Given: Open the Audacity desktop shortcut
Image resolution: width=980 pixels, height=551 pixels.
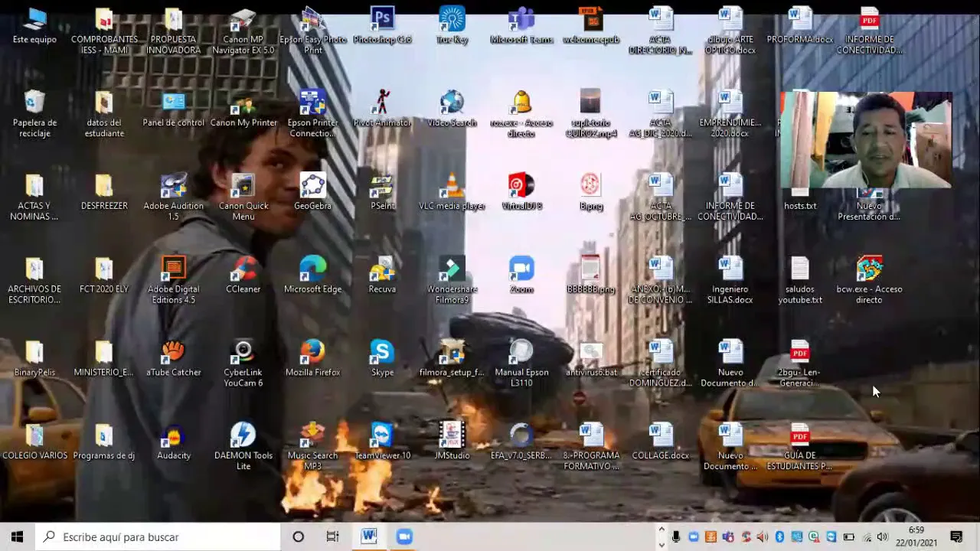Looking at the screenshot, I should coord(174,442).
